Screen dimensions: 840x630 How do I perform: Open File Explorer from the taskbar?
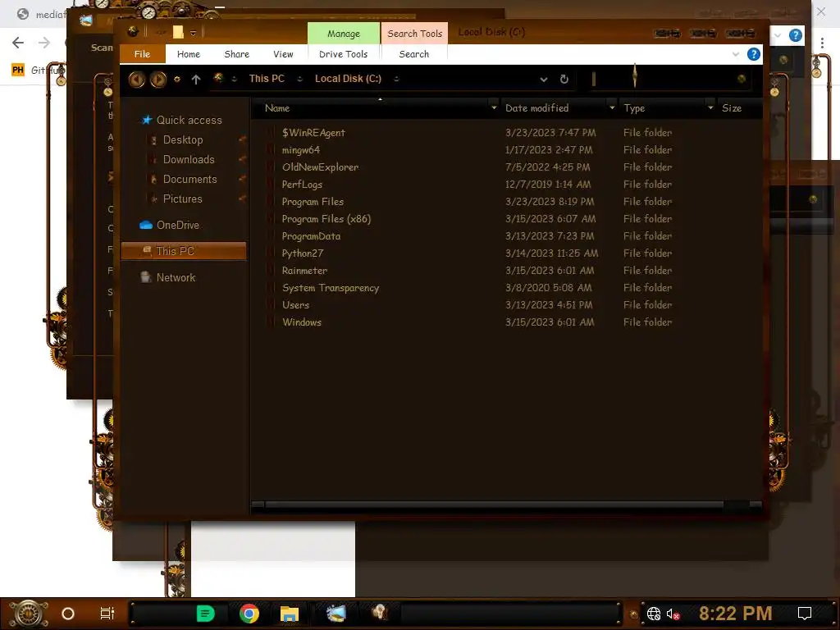tap(290, 614)
